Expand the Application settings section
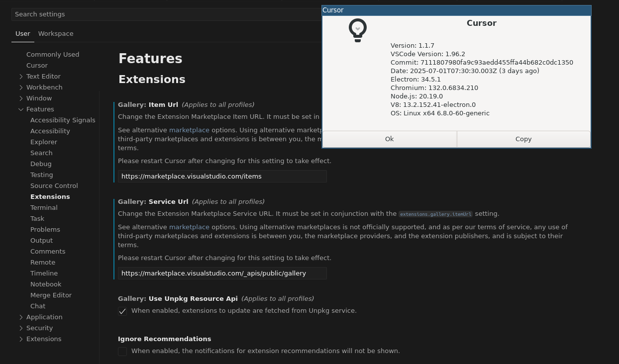The image size is (619, 364). [x=21, y=317]
